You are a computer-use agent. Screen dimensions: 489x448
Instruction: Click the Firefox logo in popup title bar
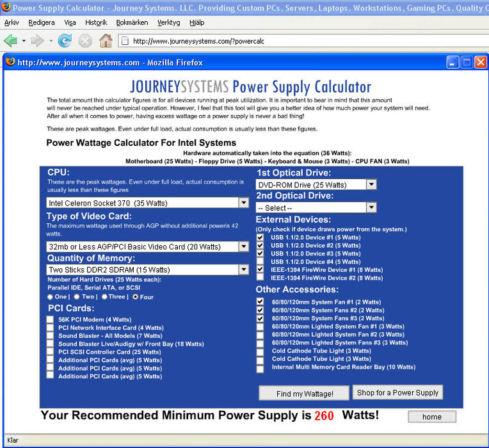coord(10,61)
